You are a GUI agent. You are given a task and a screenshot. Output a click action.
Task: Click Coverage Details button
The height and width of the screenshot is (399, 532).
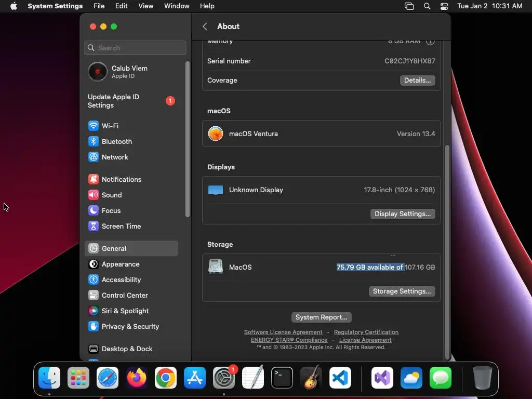(417, 81)
